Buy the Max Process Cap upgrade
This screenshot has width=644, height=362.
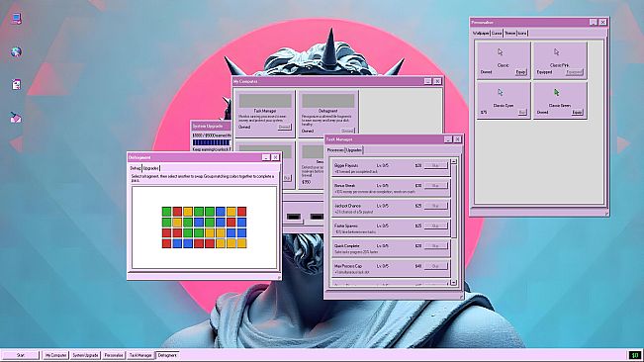click(x=435, y=266)
